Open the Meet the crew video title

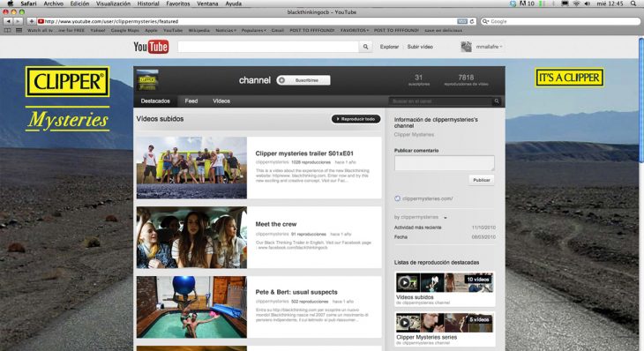[x=276, y=224]
